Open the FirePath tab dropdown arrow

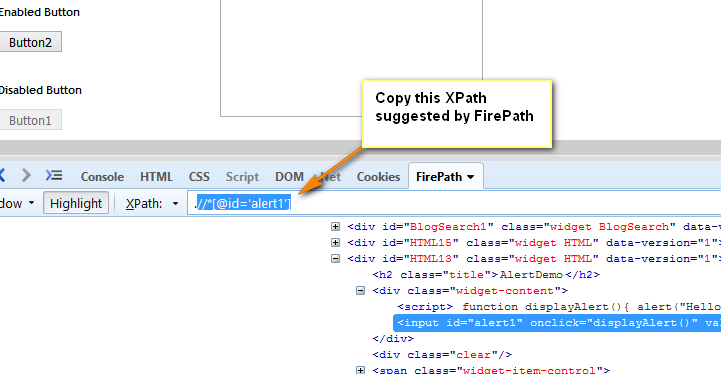(x=470, y=177)
